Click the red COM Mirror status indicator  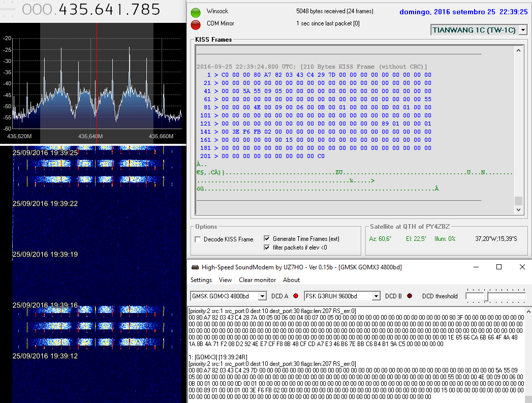tap(196, 24)
